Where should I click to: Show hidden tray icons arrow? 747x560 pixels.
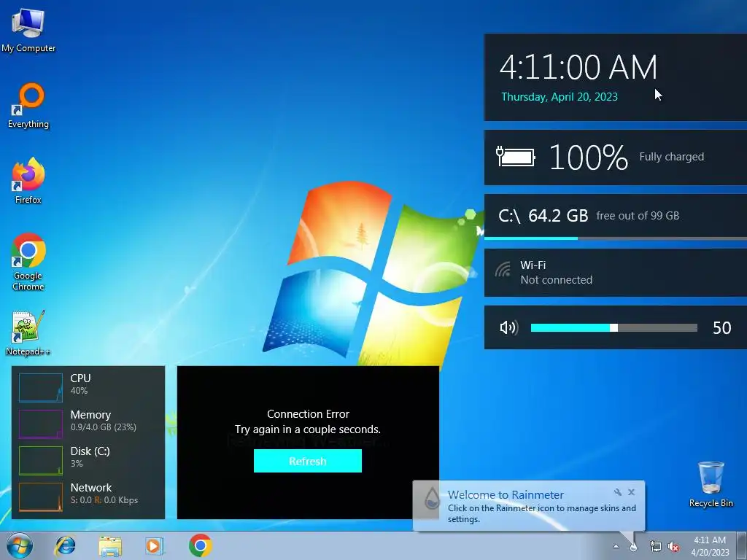click(x=616, y=547)
